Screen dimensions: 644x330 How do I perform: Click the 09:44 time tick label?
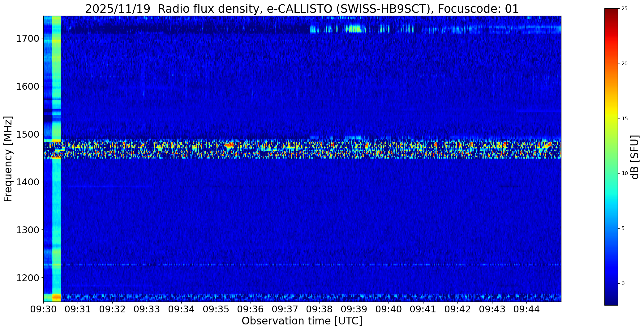tap(526, 309)
